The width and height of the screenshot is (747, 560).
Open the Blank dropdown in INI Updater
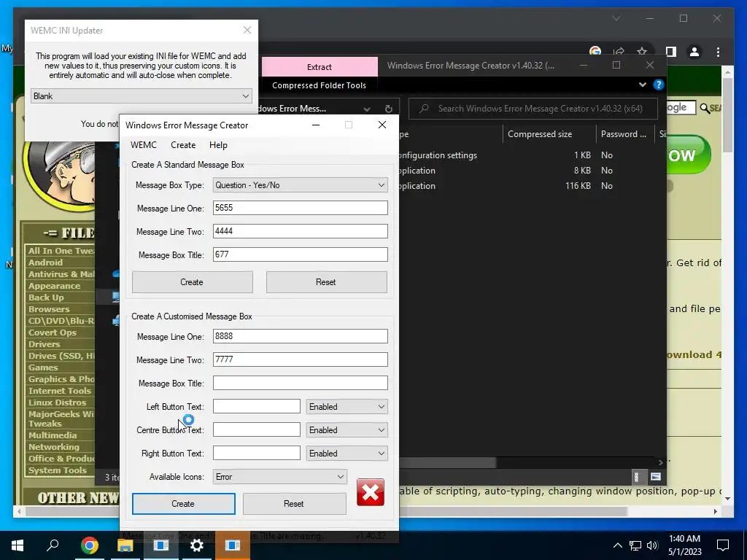click(x=141, y=96)
